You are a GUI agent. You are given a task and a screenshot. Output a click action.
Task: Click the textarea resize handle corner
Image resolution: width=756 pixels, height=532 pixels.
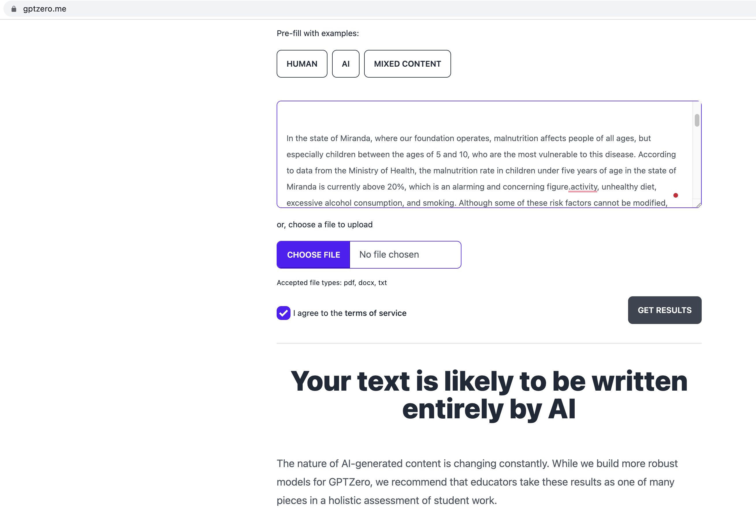point(698,205)
